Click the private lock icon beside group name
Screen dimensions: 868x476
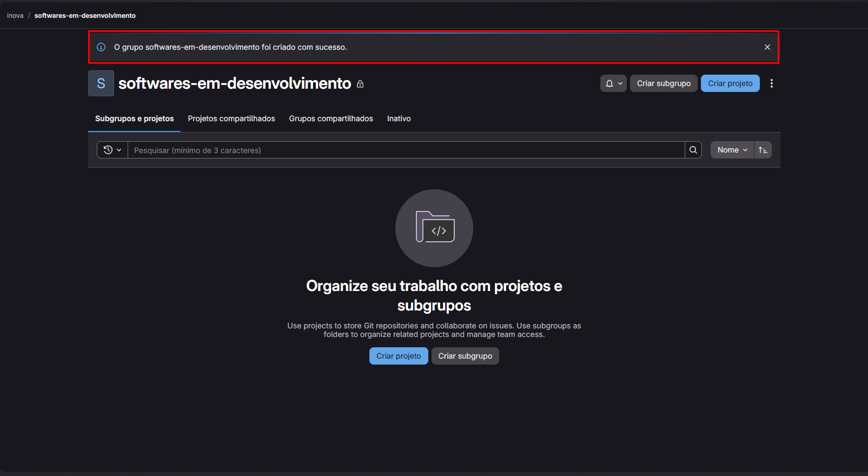[360, 84]
